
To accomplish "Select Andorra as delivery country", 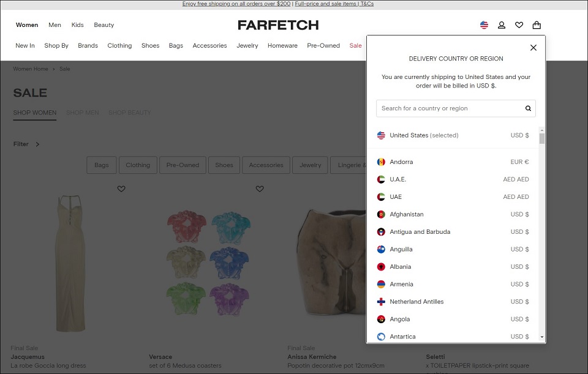I will (453, 162).
